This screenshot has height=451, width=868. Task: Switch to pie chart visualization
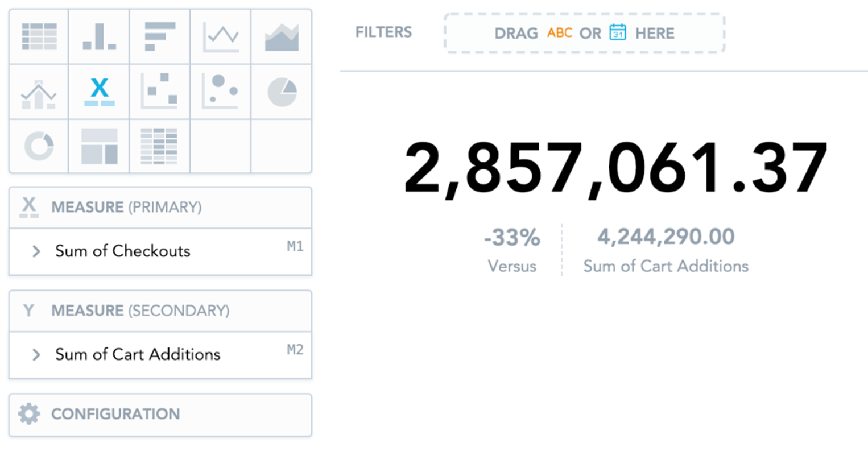click(x=282, y=92)
